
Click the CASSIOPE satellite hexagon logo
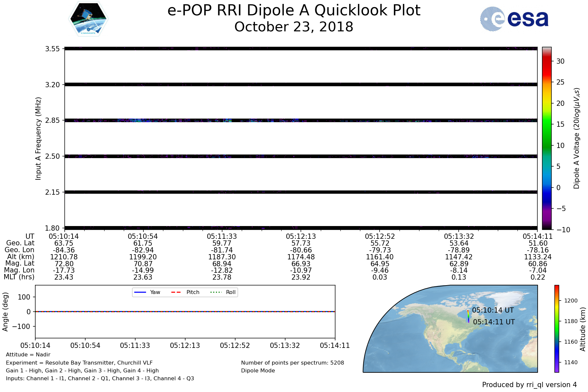88,19
